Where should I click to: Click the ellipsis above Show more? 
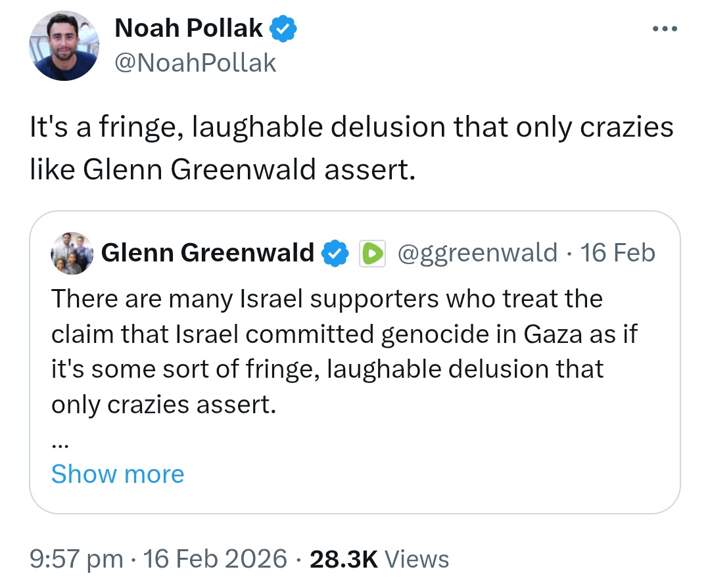(x=60, y=445)
